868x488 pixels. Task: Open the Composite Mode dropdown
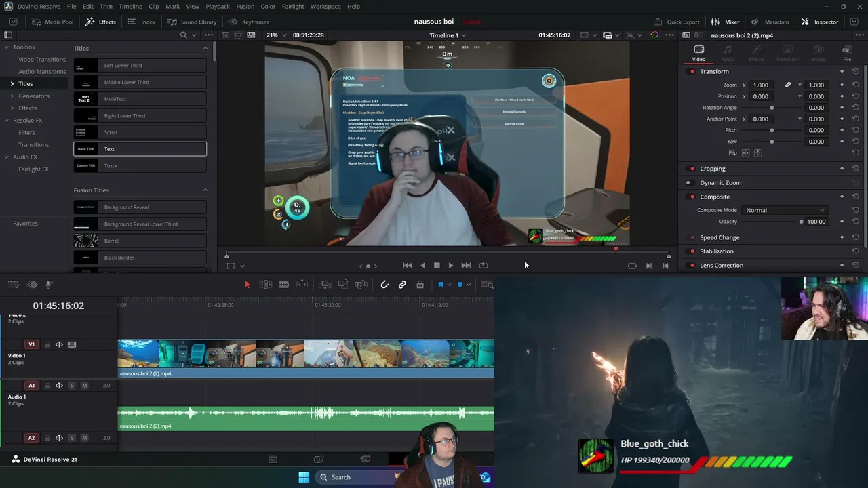[x=785, y=210]
